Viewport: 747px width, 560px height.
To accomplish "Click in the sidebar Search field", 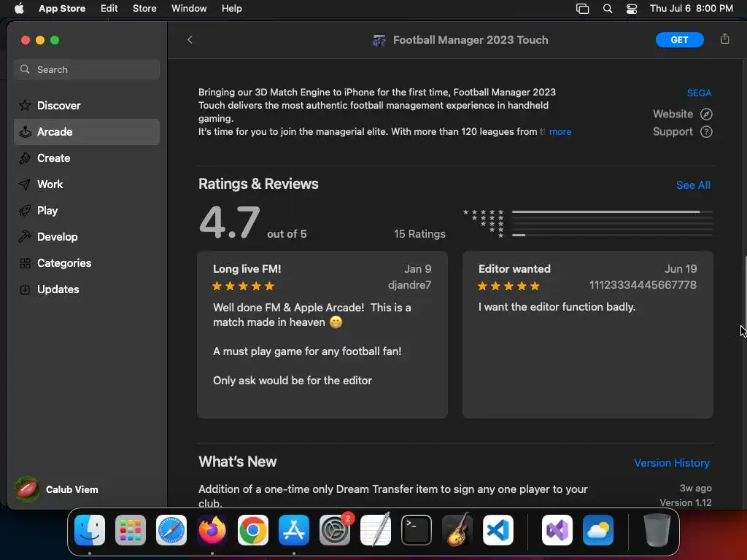I will tap(87, 69).
